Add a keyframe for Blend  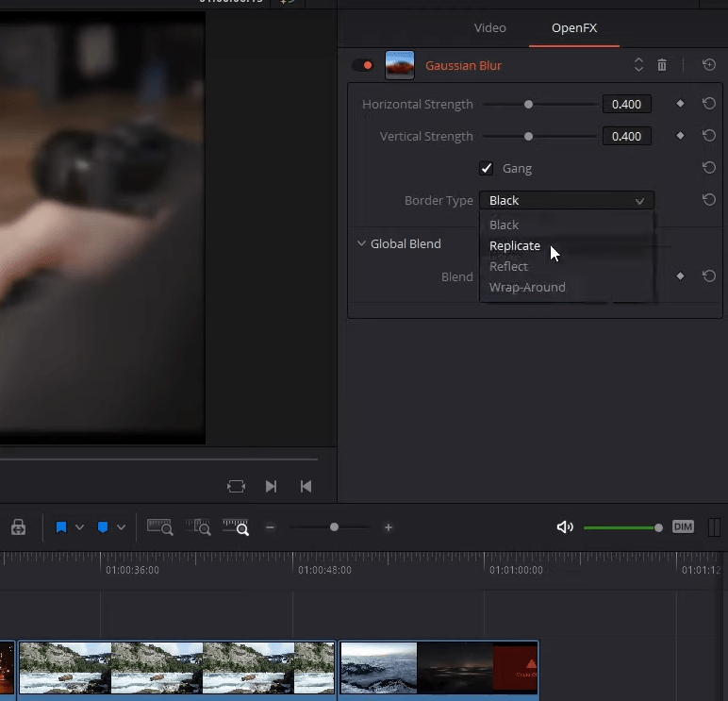pyautogui.click(x=680, y=276)
